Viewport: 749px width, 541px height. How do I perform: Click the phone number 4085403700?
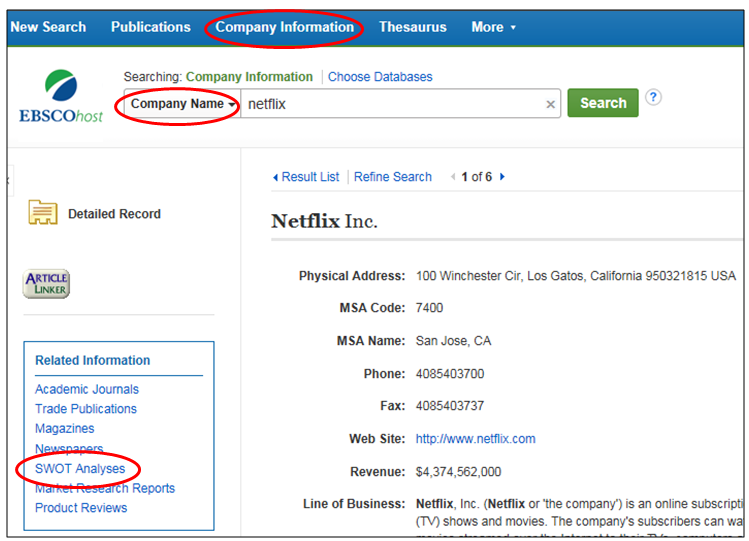450,373
